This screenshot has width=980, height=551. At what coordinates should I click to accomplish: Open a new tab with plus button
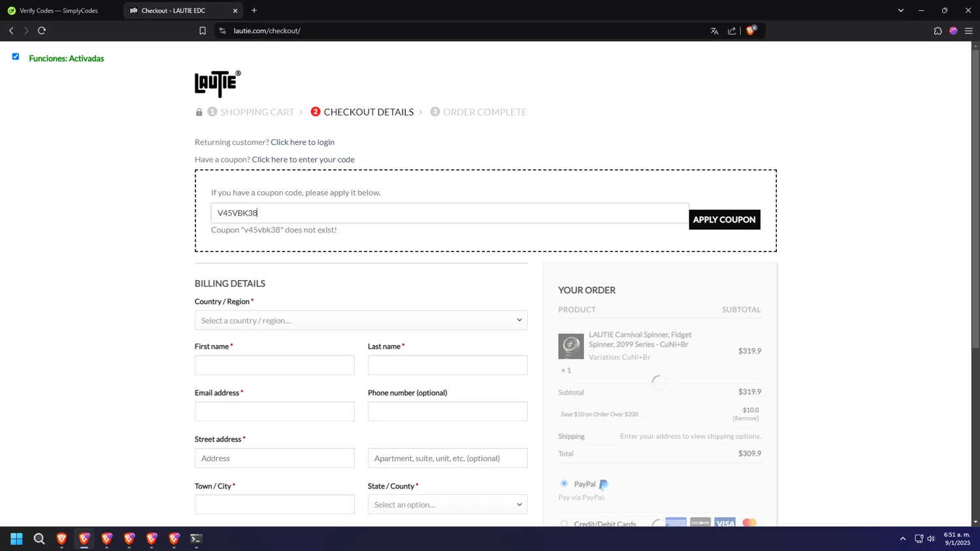pyautogui.click(x=254, y=10)
